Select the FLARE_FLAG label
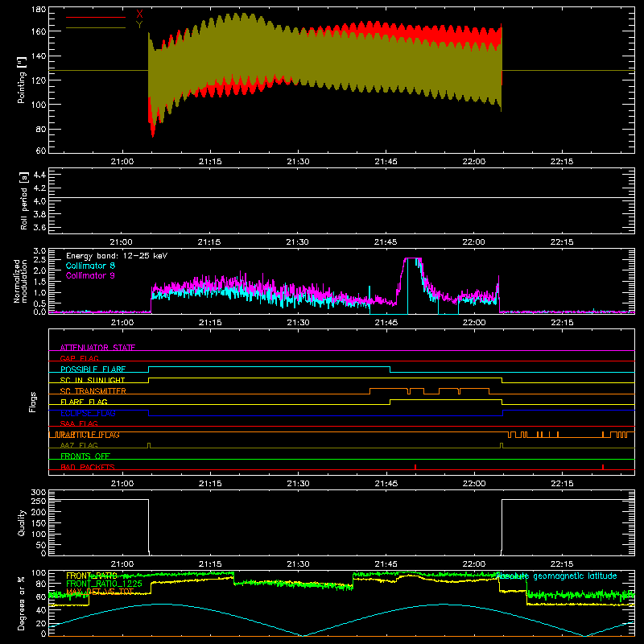The width and height of the screenshot is (644, 644). point(84,402)
